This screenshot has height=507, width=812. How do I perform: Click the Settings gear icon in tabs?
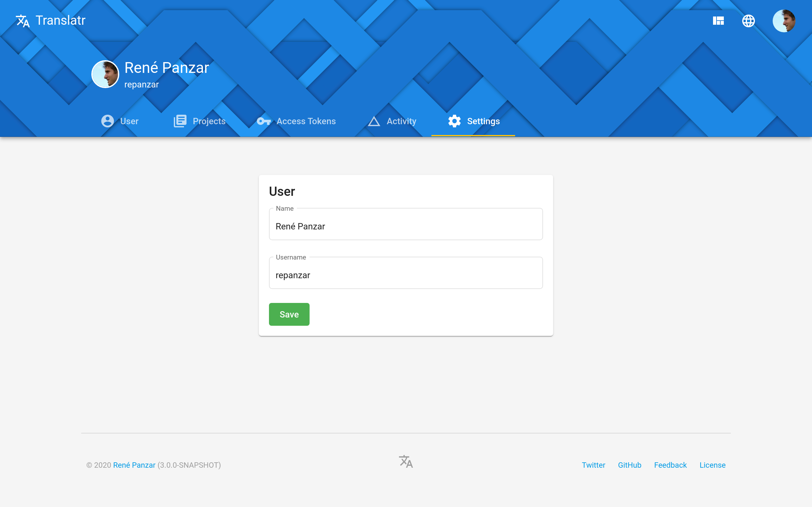click(454, 121)
